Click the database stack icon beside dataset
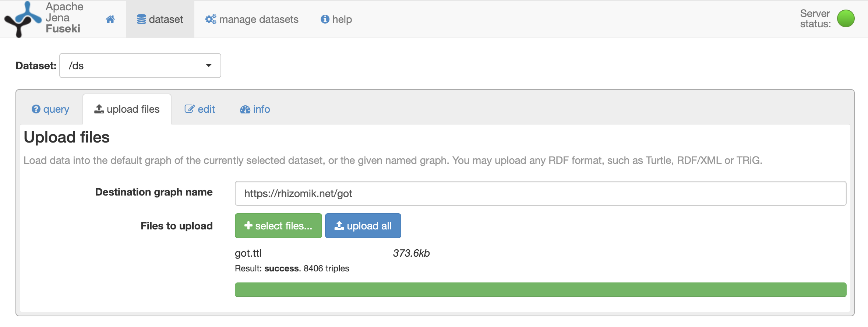868x327 pixels. (x=141, y=19)
